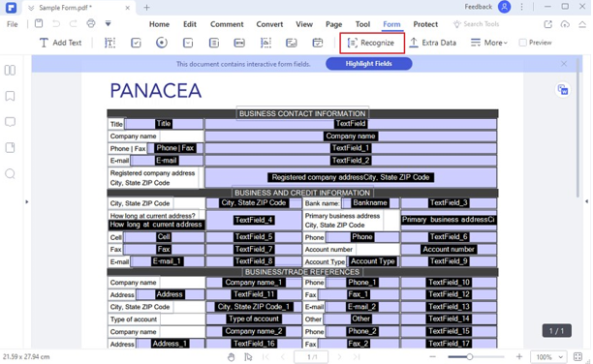593x364 pixels.
Task: Select the radio button form tool
Action: click(162, 43)
